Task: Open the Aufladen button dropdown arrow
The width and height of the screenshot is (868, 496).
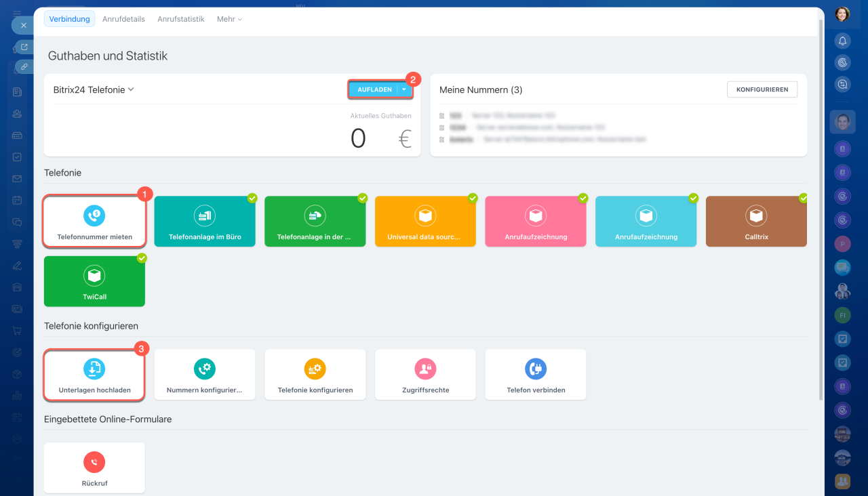Action: tap(404, 89)
